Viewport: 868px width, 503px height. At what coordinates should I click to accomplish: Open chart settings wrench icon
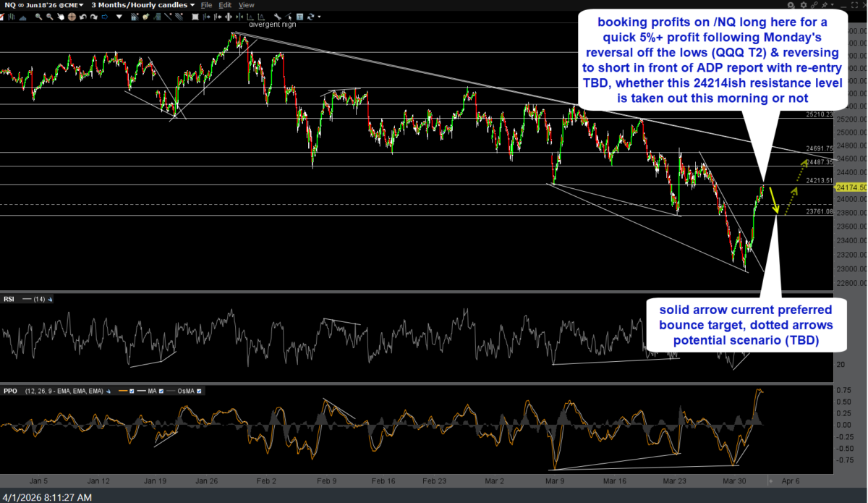278,16
